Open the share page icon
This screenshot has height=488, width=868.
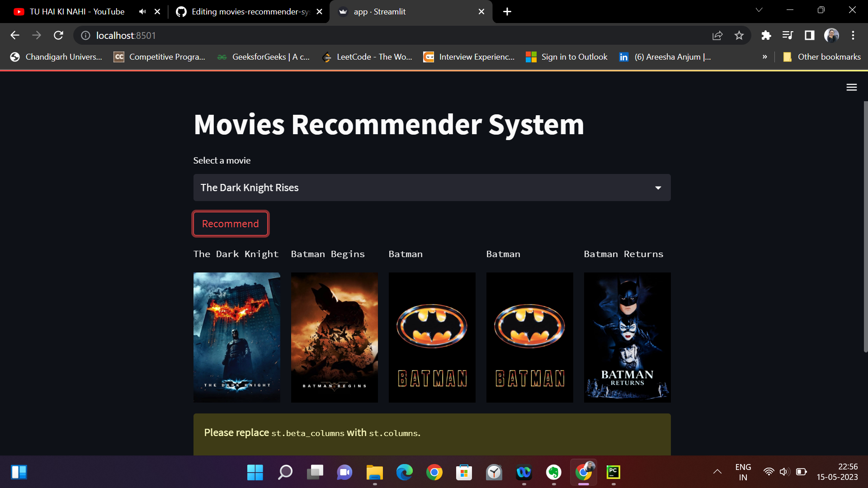[x=717, y=35]
